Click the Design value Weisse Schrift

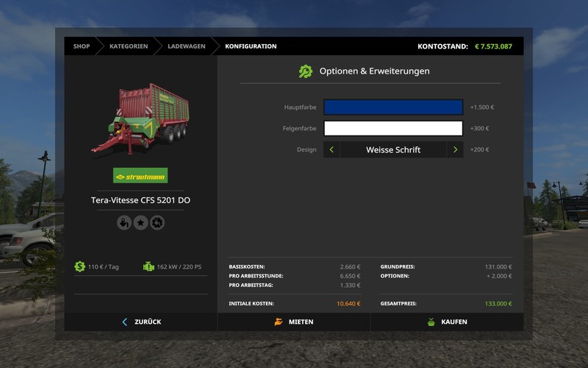(393, 149)
